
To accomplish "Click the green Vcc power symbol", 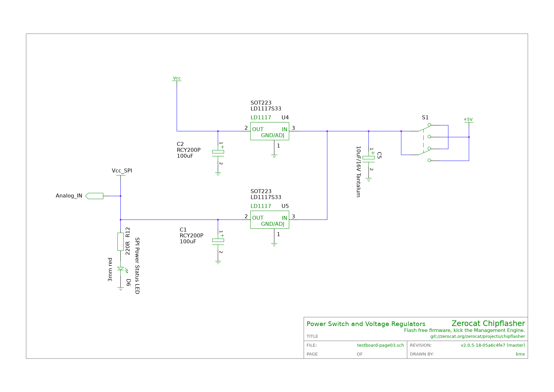I will 177,79.
